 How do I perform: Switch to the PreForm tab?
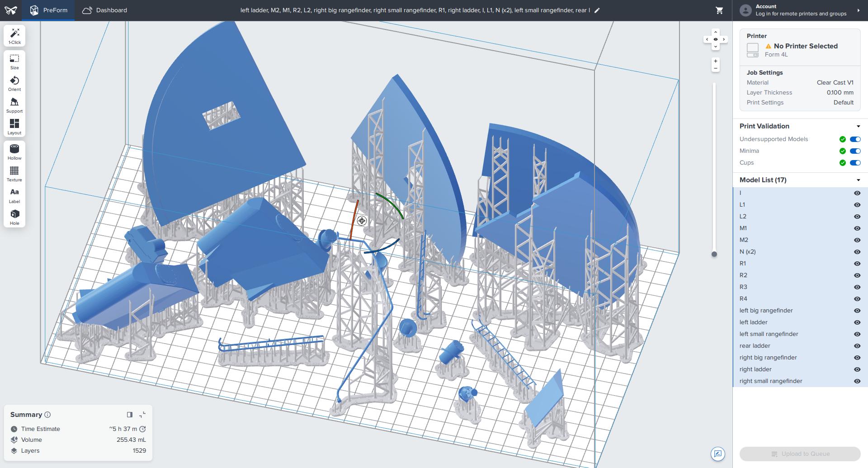pos(48,10)
